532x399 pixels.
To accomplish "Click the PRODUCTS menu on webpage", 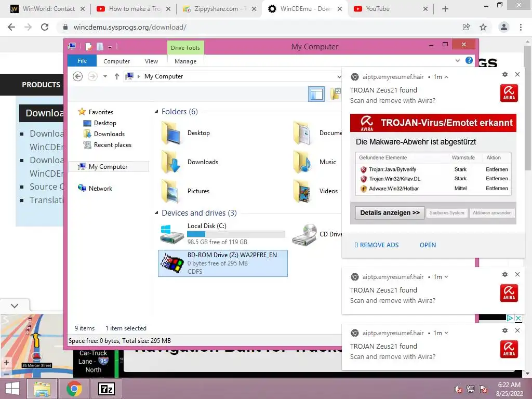I will (x=41, y=85).
